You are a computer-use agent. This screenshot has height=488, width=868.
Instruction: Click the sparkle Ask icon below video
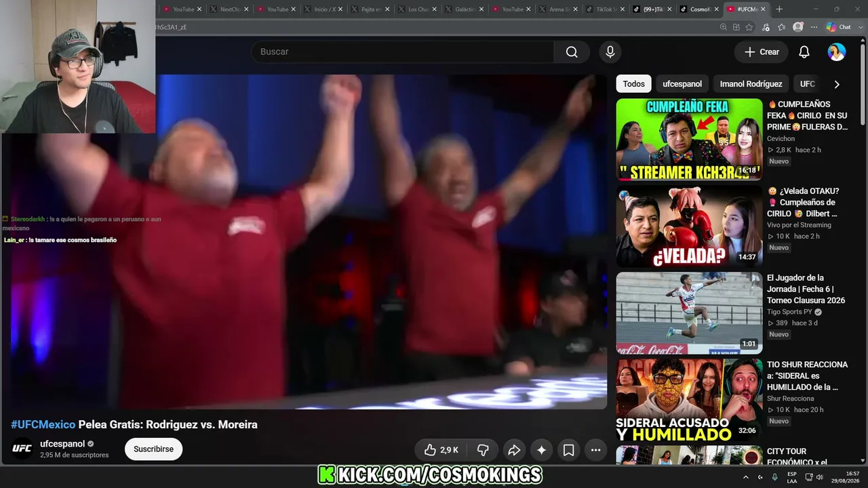(541, 450)
